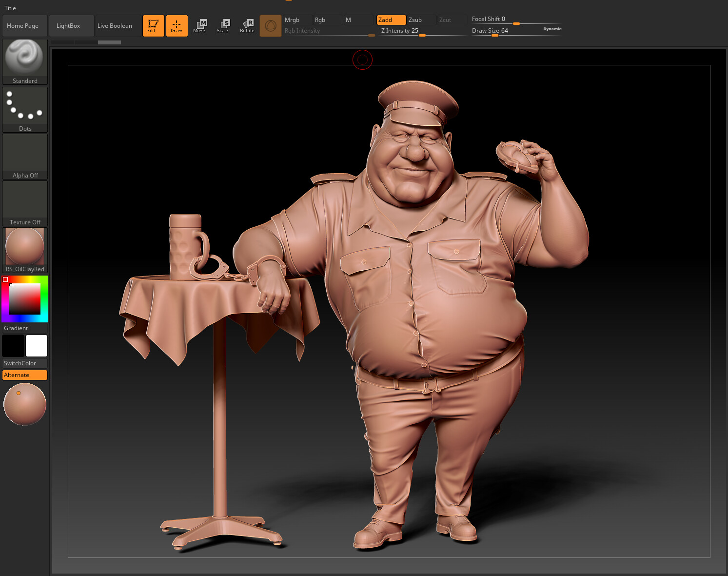728x576 pixels.
Task: Select the black secondary color swatch
Action: pyautogui.click(x=13, y=346)
